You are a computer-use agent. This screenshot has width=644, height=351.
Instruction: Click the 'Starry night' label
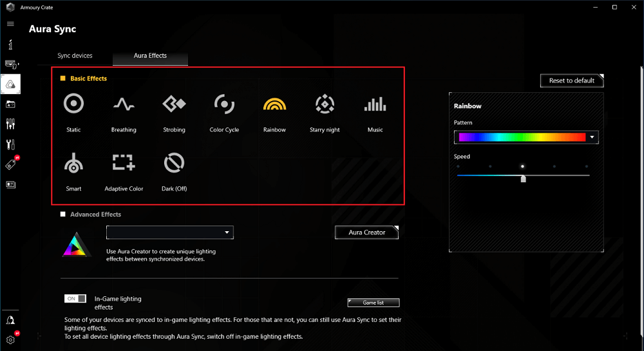pos(325,129)
